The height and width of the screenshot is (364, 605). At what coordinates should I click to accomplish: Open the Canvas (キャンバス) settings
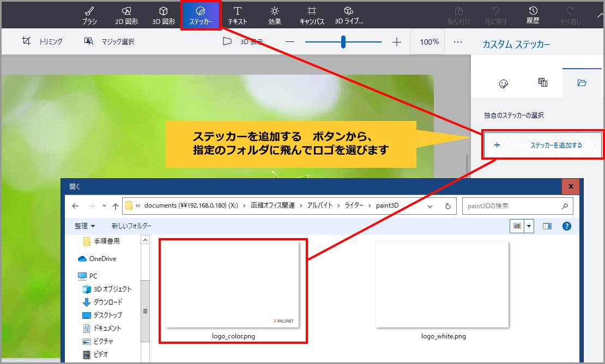coord(311,15)
